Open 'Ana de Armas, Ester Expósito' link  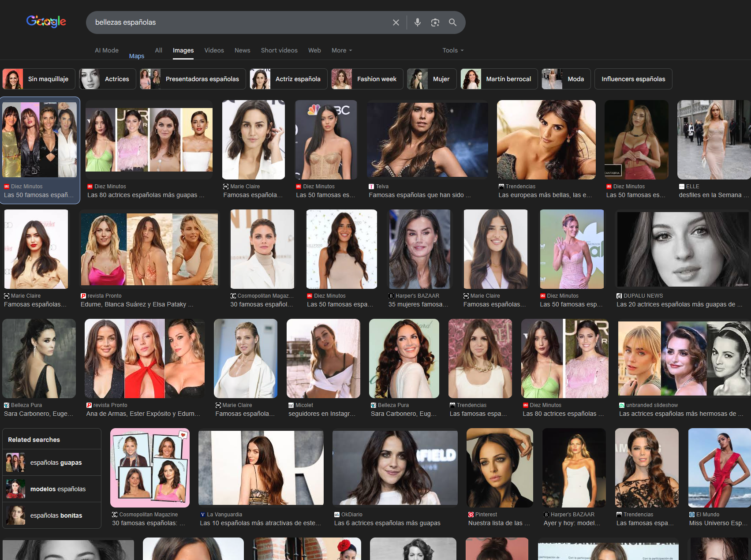143,414
